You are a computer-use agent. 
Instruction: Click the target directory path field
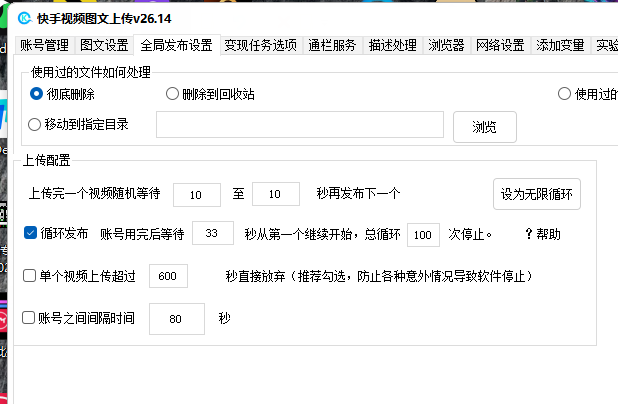point(300,125)
